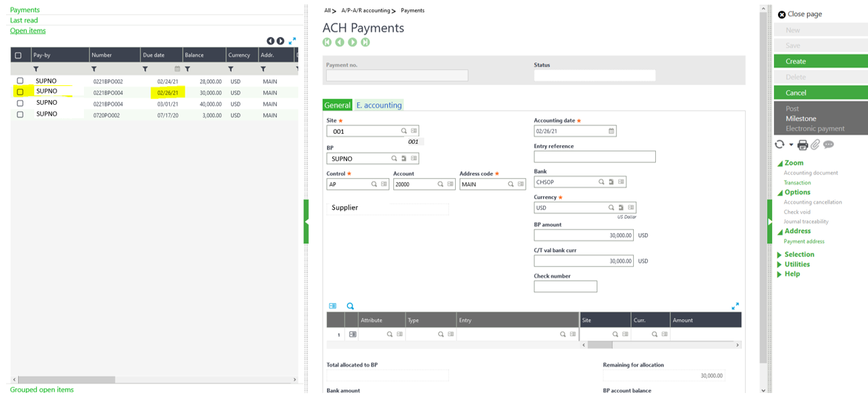Click the Entry reference input field
Image resolution: width=868 pixels, height=397 pixels.
[594, 157]
